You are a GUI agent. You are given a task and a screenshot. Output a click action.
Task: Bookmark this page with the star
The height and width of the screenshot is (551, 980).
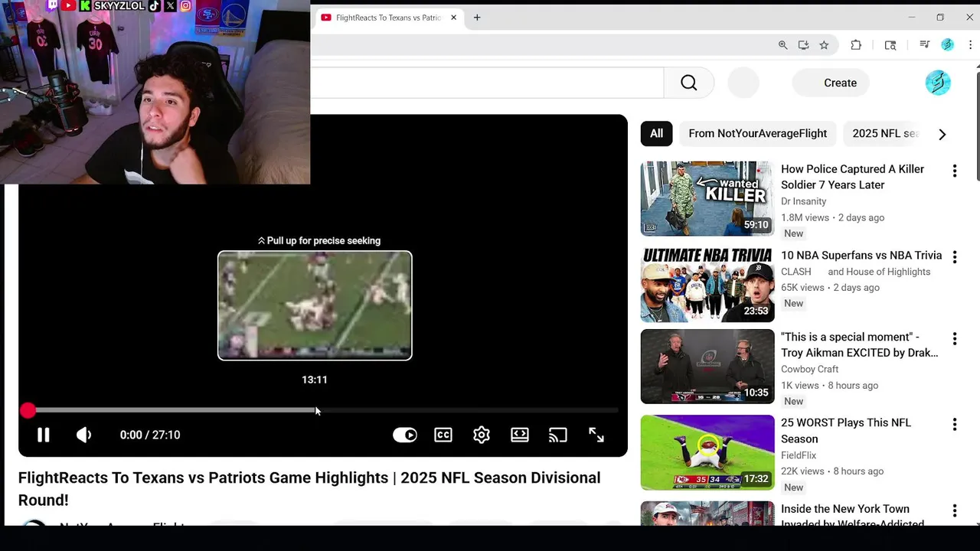824,45
